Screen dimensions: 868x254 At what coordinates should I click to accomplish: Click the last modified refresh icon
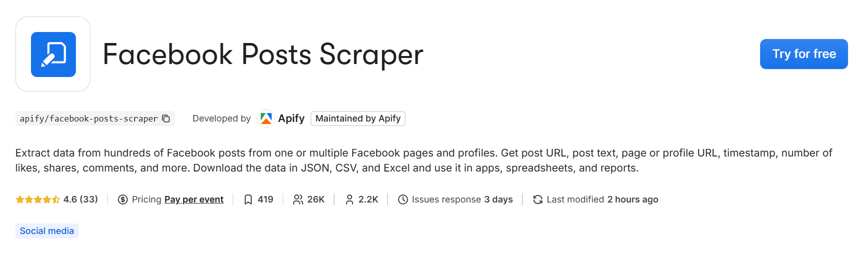(538, 199)
